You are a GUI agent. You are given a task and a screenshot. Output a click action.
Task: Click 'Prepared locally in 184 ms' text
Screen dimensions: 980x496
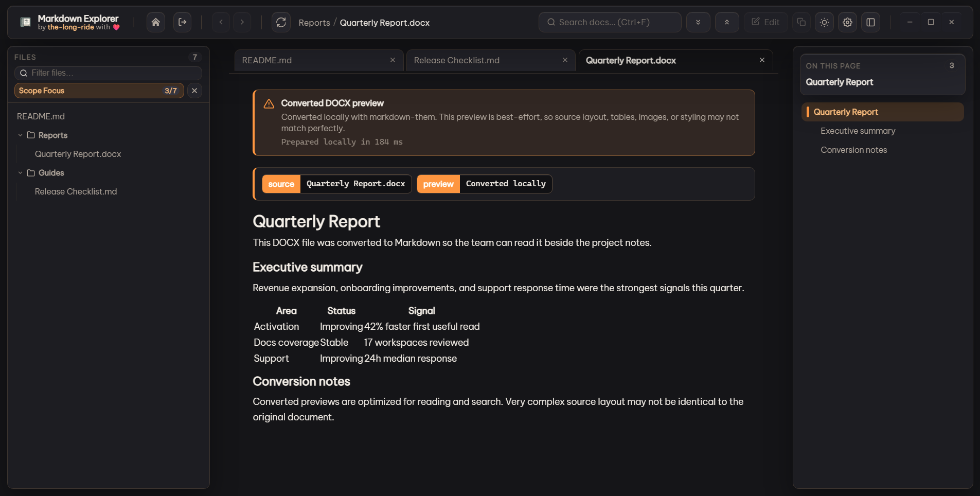[x=342, y=142]
